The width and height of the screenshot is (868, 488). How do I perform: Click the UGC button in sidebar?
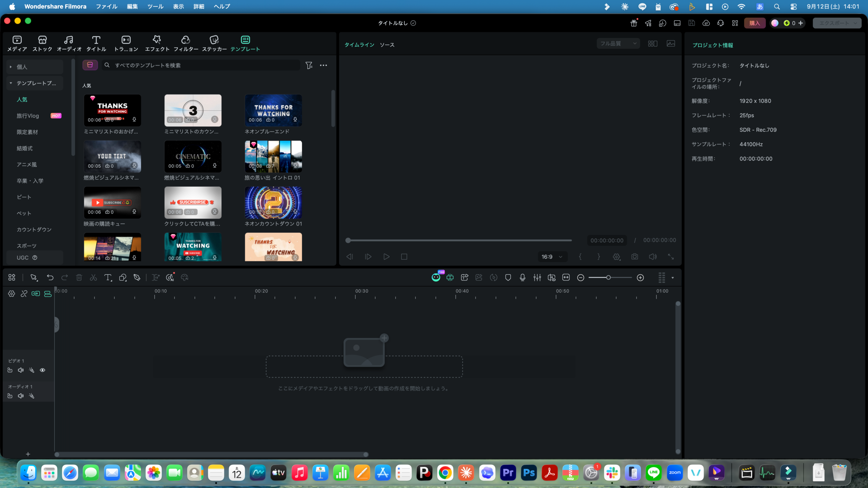(35, 258)
